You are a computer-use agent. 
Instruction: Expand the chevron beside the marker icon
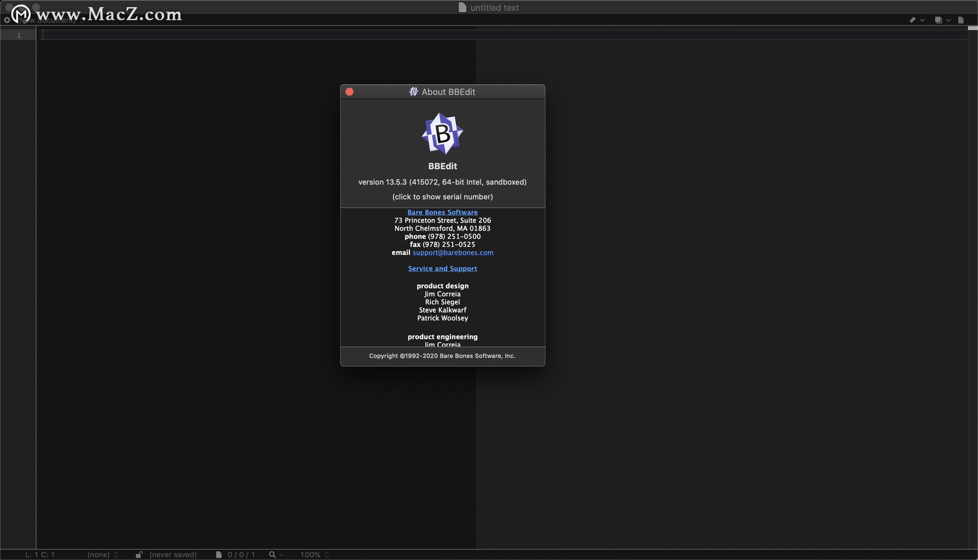(x=922, y=20)
